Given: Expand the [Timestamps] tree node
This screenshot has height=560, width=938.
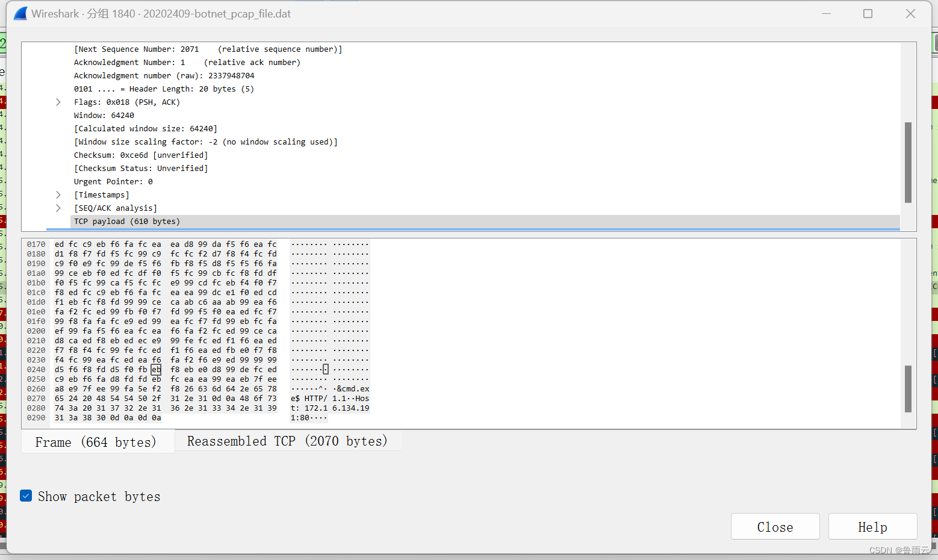Looking at the screenshot, I should click(58, 195).
